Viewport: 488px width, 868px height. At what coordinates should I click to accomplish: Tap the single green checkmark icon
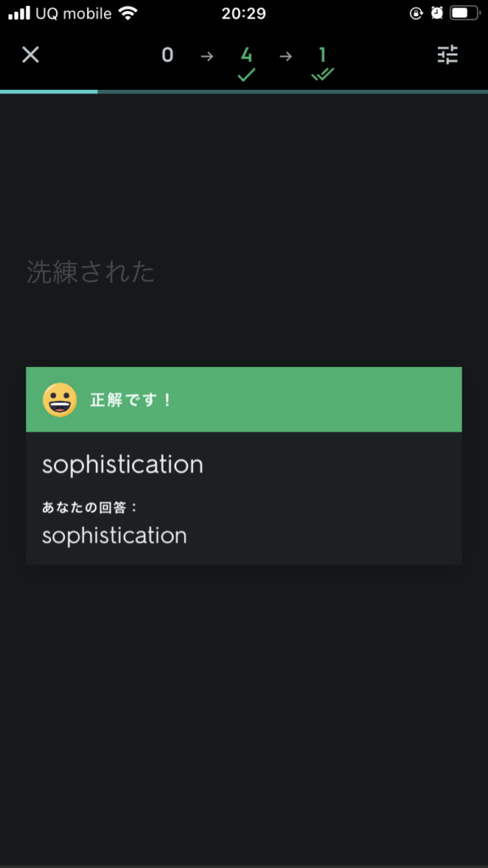click(247, 75)
